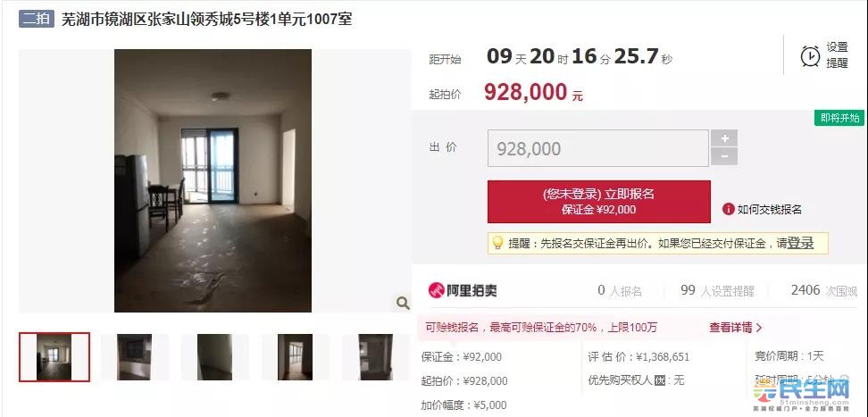The height and width of the screenshot is (417, 868).
Task: Click the red info icon beside 如何交钱报名
Action: click(728, 209)
